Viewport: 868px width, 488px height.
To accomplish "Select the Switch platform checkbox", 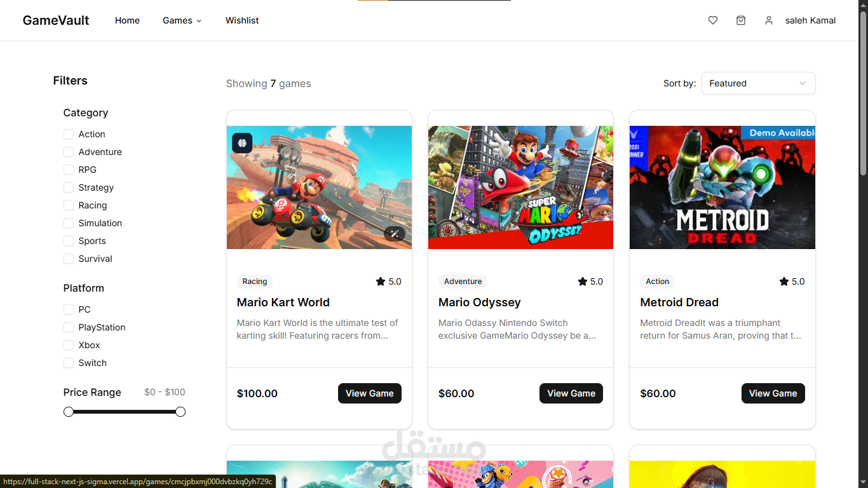I will [x=69, y=363].
